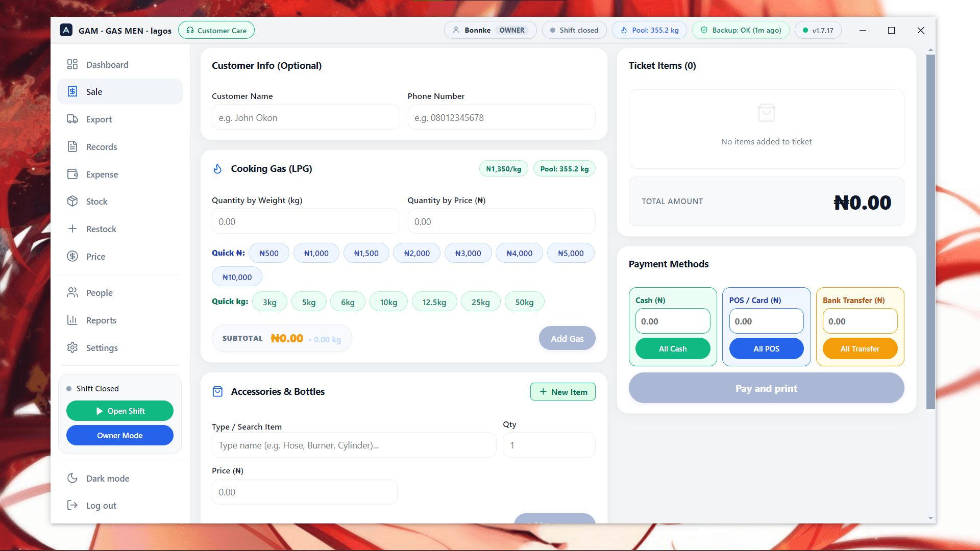
Task: Click the Log out arrow icon
Action: pyautogui.click(x=72, y=505)
